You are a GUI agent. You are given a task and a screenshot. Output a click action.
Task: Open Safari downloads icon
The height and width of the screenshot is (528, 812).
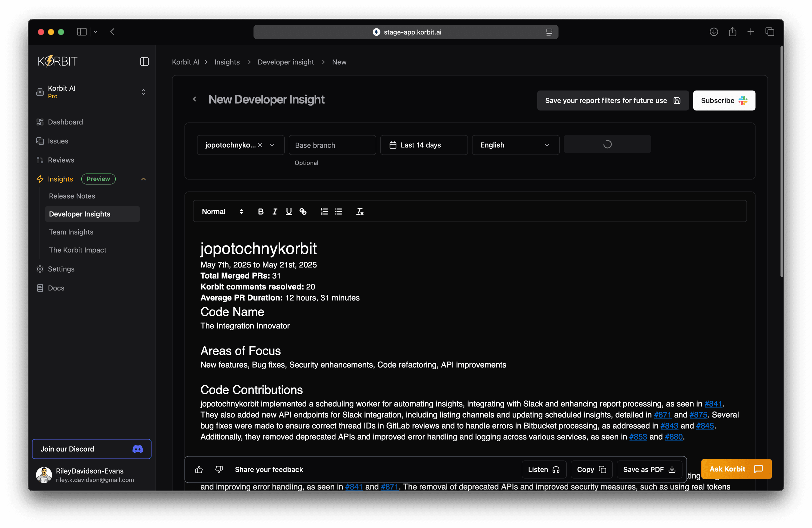pyautogui.click(x=714, y=32)
